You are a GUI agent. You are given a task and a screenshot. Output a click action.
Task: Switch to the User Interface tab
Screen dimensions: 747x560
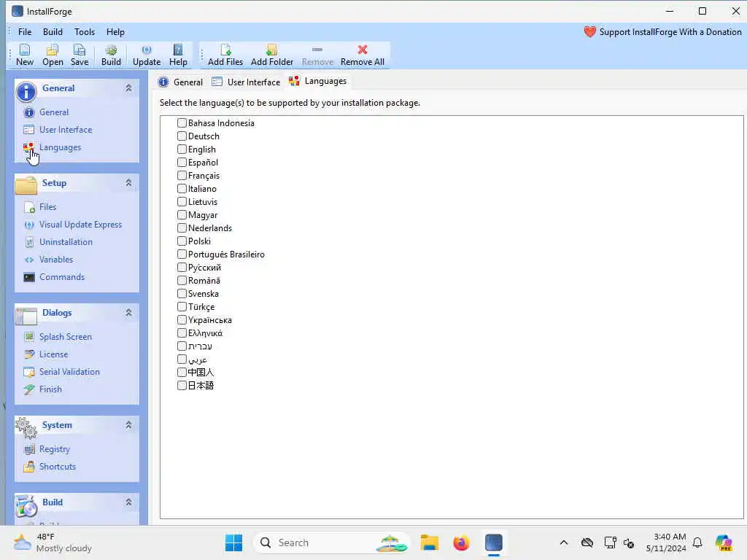coord(246,82)
